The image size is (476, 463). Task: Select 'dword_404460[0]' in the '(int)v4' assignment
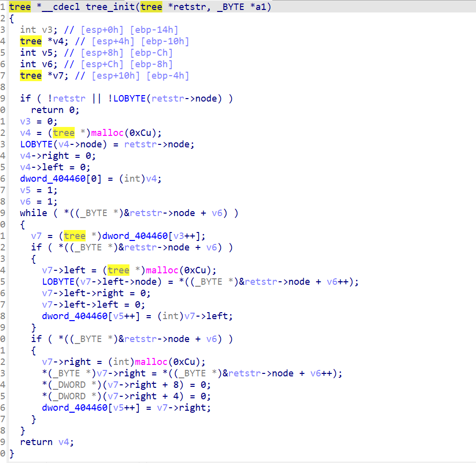click(60, 179)
